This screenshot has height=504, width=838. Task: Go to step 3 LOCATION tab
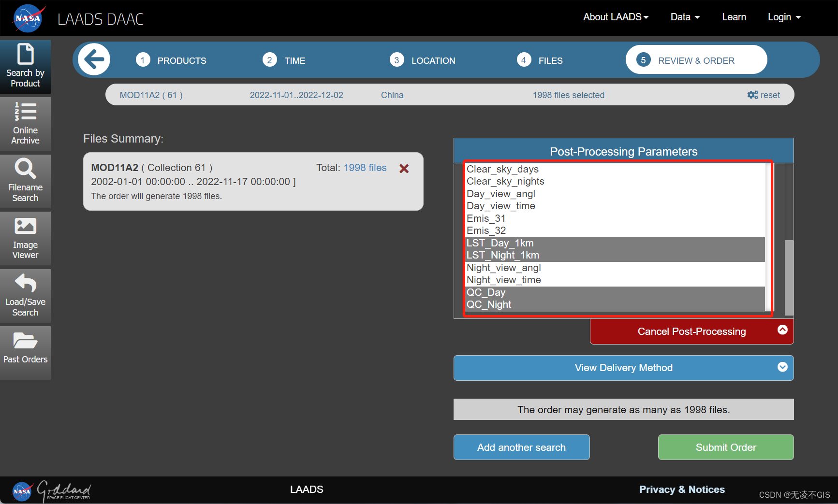423,60
